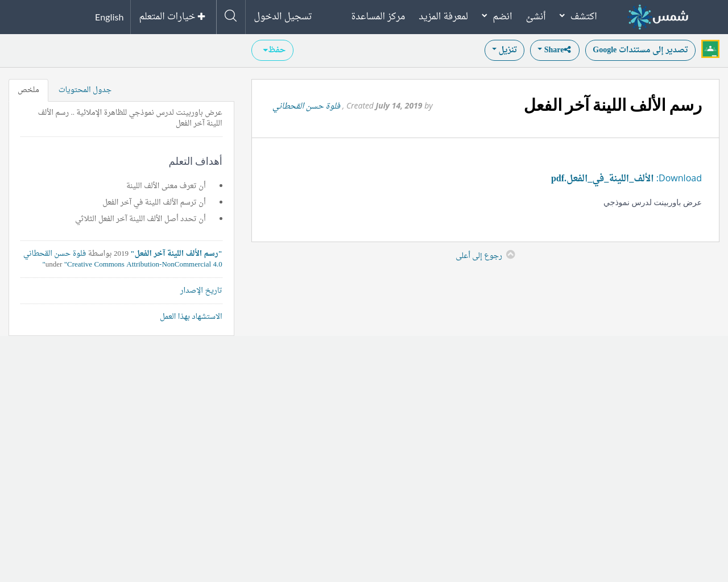The height and width of the screenshot is (582, 728).
Task: Click the back-to-top arrow icon
Action: pyautogui.click(x=510, y=255)
